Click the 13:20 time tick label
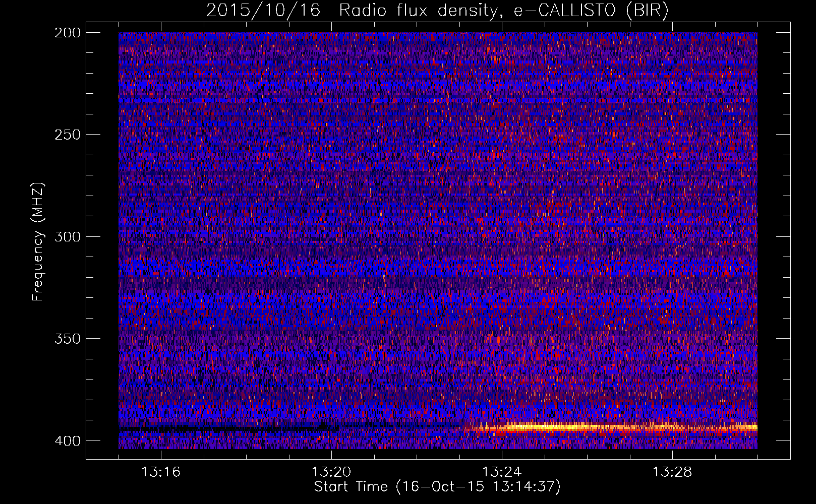816x504 pixels. click(331, 472)
